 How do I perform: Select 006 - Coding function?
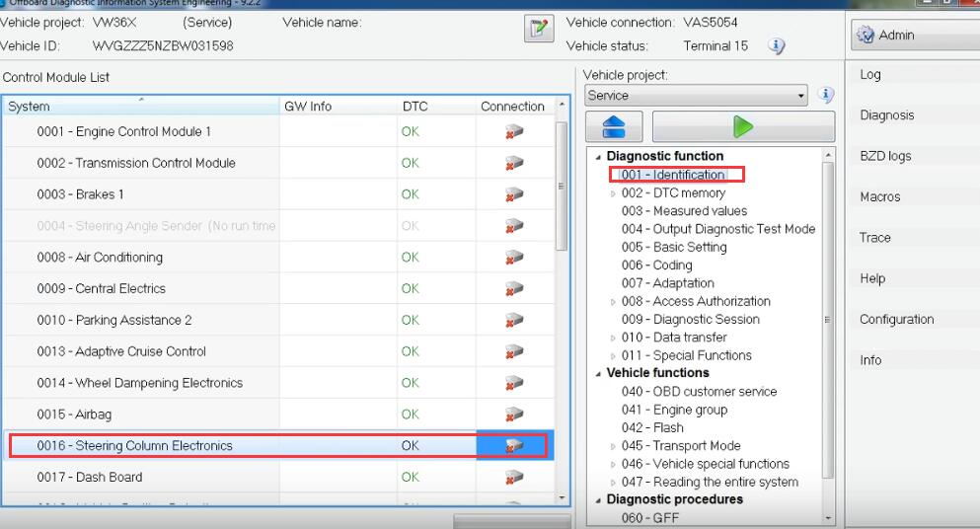[657, 265]
